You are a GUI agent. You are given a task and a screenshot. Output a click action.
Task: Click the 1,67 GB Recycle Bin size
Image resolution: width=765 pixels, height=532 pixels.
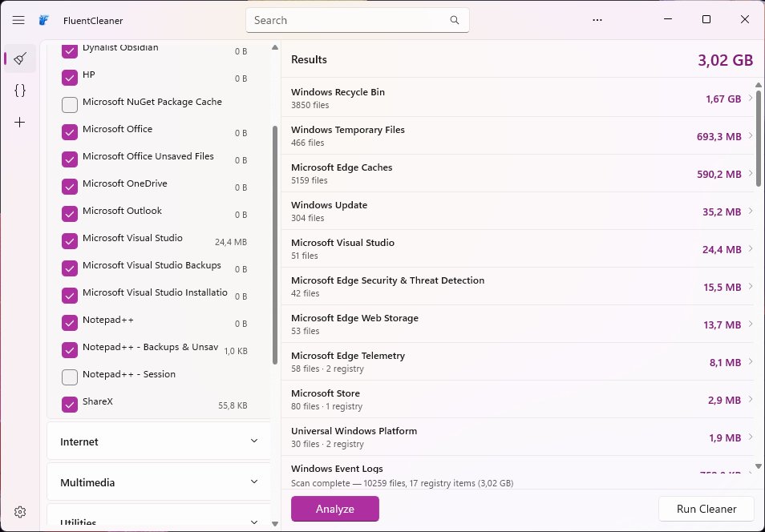click(723, 99)
